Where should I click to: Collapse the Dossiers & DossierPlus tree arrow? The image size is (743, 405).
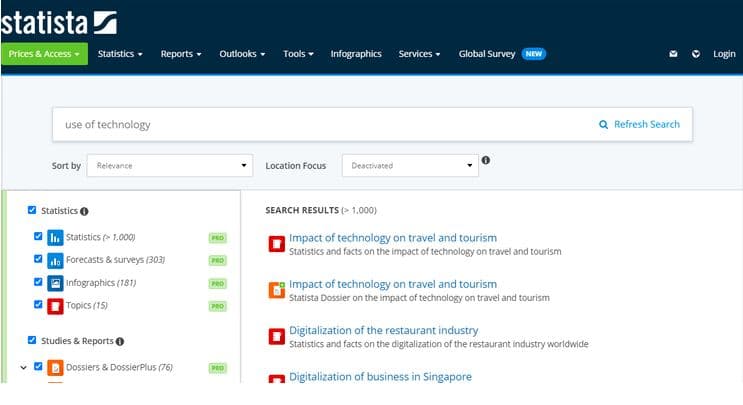click(23, 367)
